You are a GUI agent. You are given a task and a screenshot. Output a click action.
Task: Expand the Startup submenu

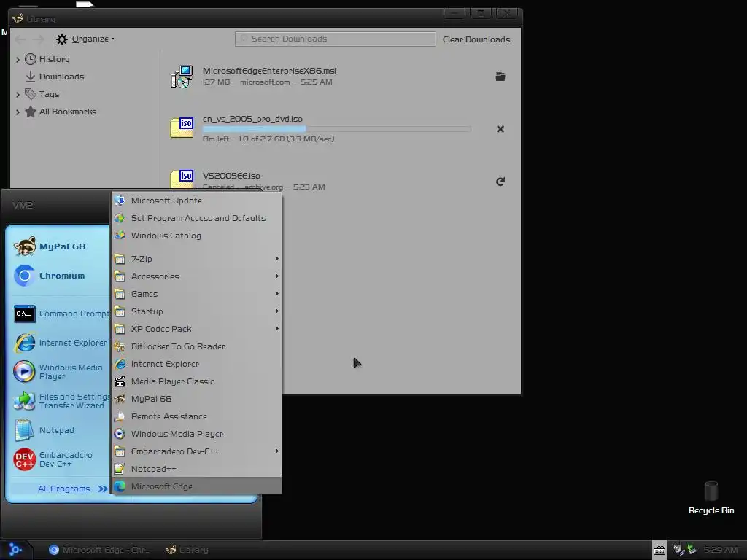pyautogui.click(x=197, y=311)
